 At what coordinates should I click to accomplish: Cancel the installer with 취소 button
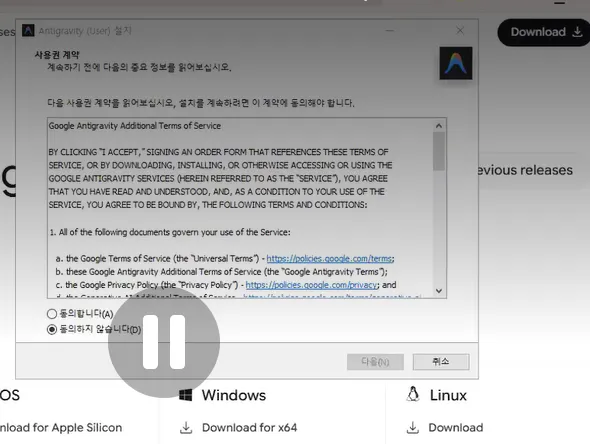[441, 362]
